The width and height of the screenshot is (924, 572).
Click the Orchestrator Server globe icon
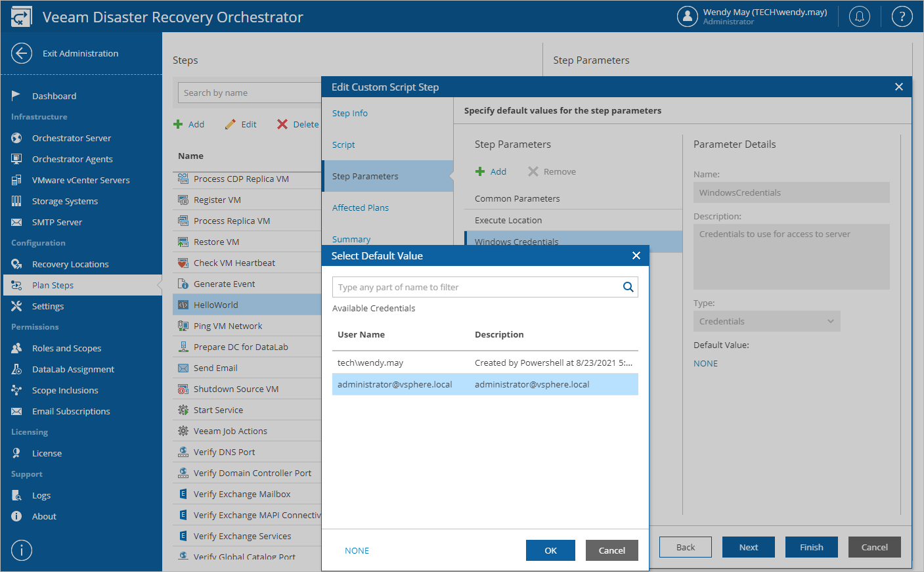point(16,138)
